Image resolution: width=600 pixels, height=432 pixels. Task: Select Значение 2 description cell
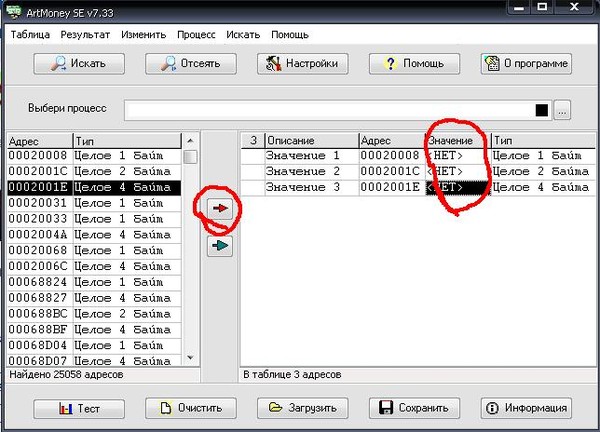[x=312, y=171]
